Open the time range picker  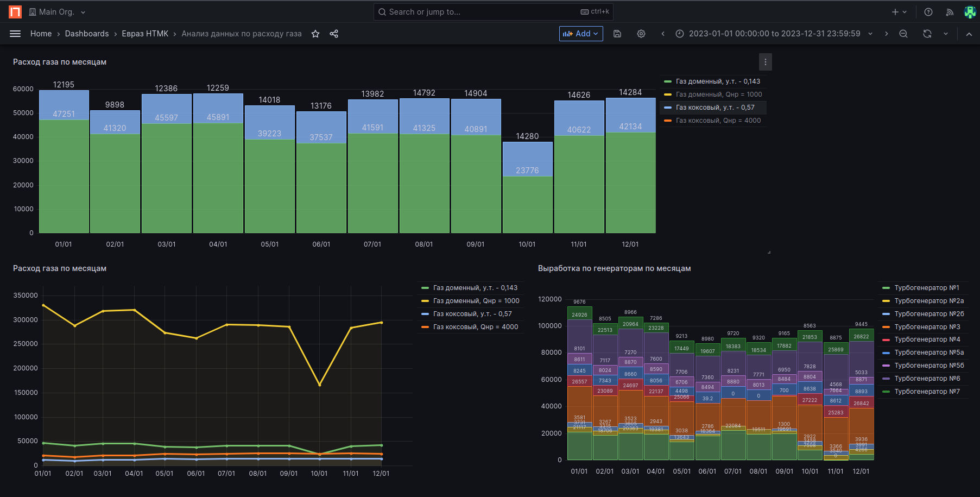coord(774,34)
